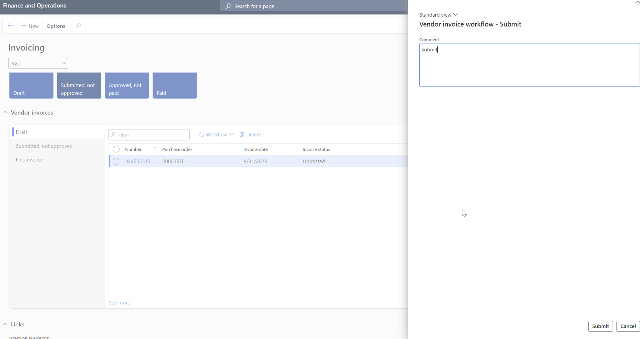Viewport: 644px width, 339px height.
Task: Collapse the Vendor invoices section
Action: [5, 112]
